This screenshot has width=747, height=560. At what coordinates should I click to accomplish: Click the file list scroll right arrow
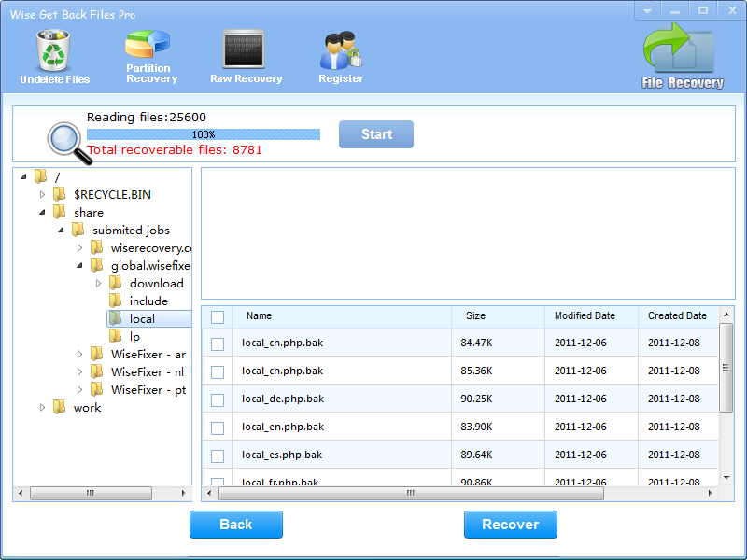point(711,494)
